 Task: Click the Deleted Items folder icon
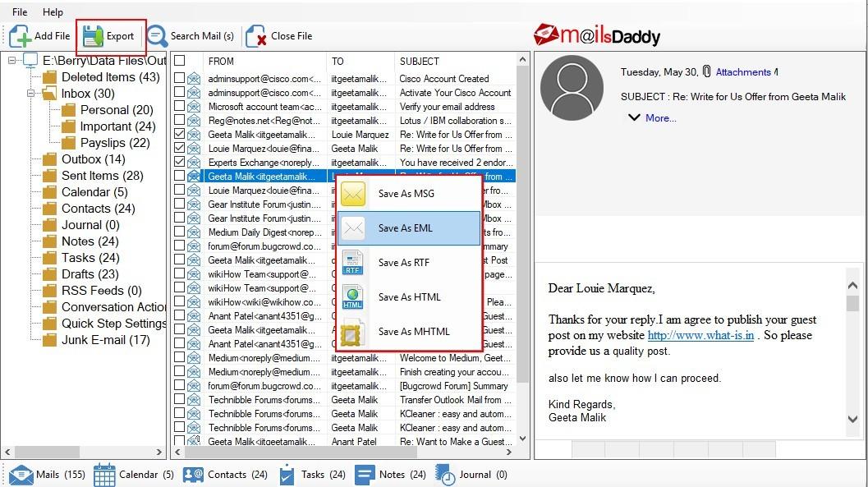[x=50, y=77]
